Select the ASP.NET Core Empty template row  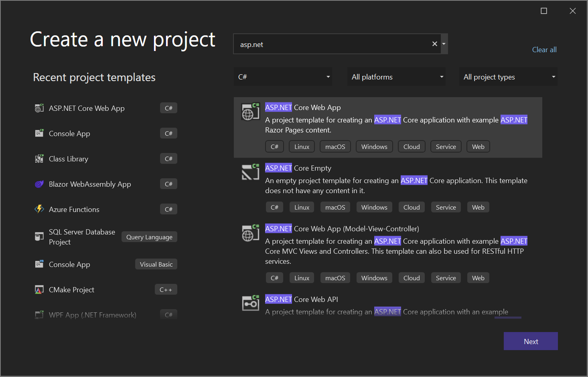pyautogui.click(x=388, y=179)
